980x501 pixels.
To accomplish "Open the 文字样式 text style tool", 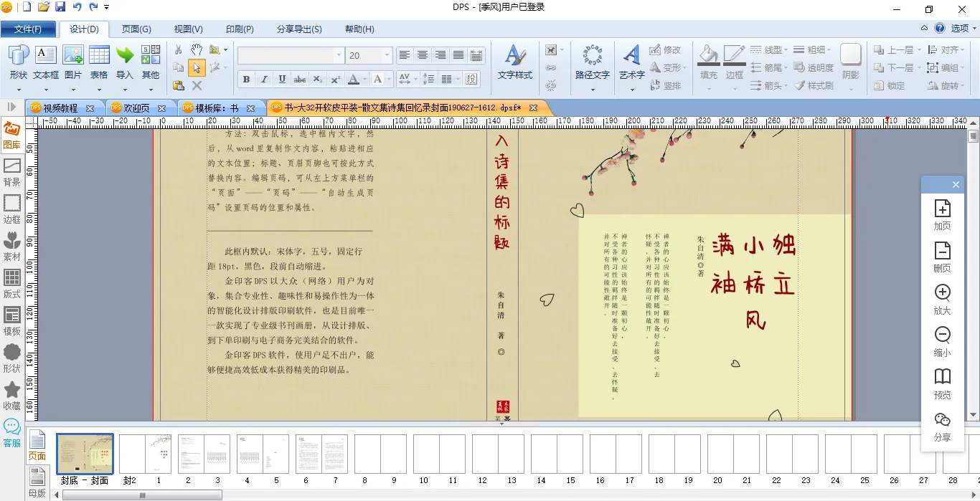I will 514,62.
